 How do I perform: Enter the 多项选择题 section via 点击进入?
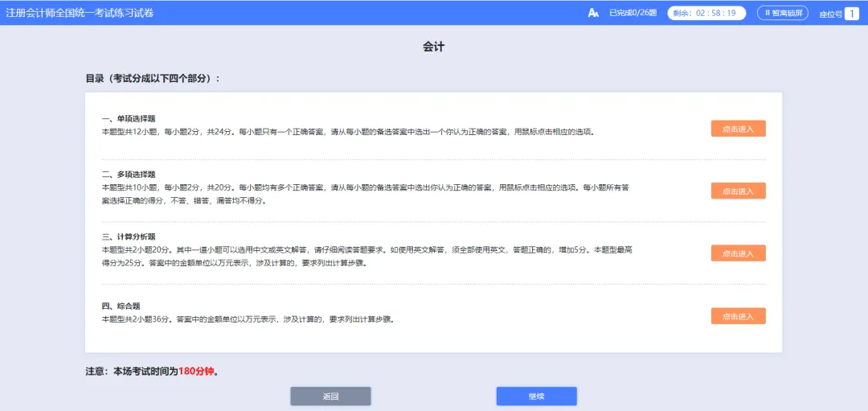738,191
